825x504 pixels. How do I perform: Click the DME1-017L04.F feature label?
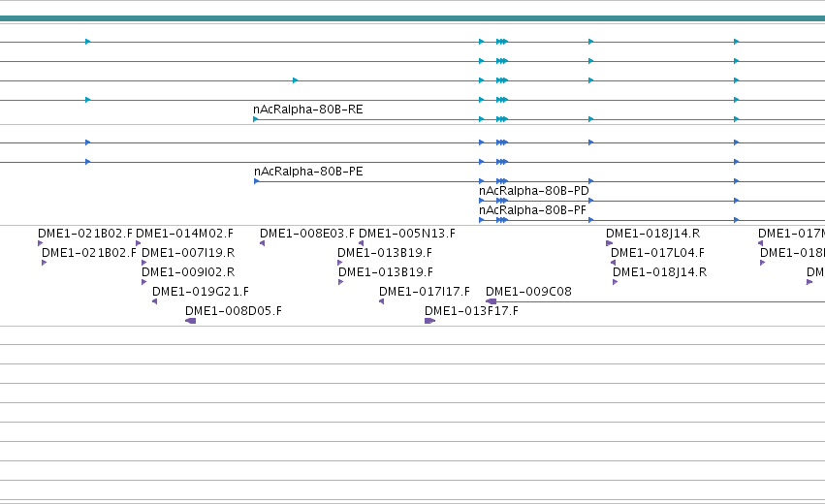[657, 253]
